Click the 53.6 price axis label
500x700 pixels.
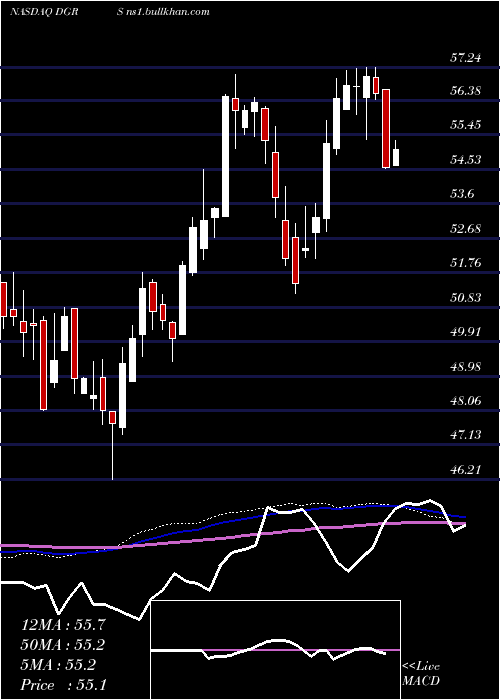(462, 194)
